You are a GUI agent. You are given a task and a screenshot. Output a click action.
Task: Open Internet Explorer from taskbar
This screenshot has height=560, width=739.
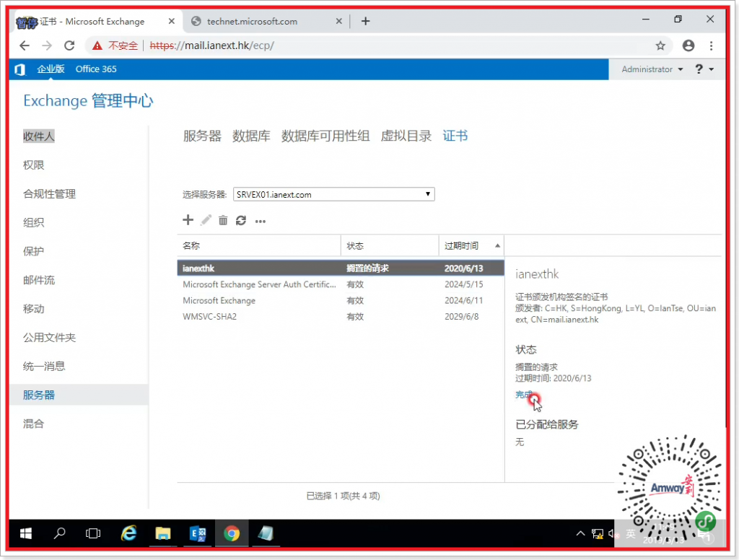pos(129,534)
